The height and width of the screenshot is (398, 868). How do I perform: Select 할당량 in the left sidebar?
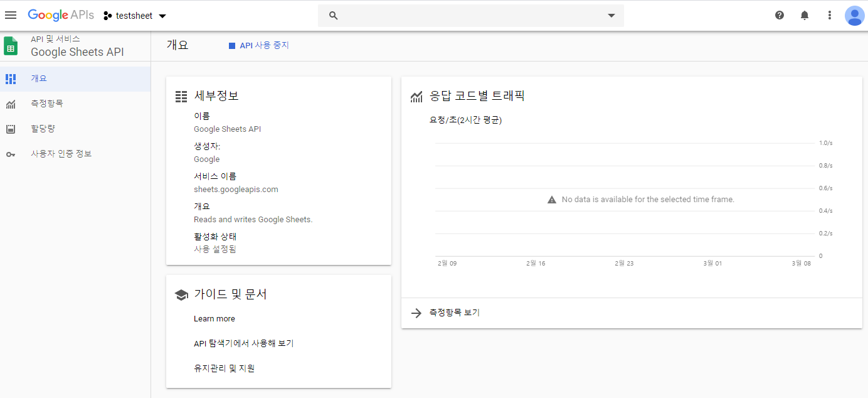tap(75, 129)
